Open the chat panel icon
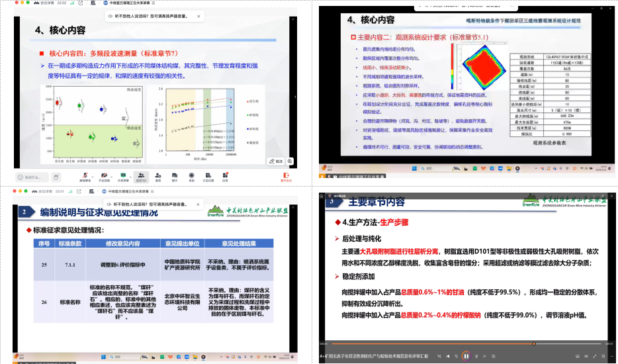This screenshot has height=364, width=618. click(x=175, y=177)
